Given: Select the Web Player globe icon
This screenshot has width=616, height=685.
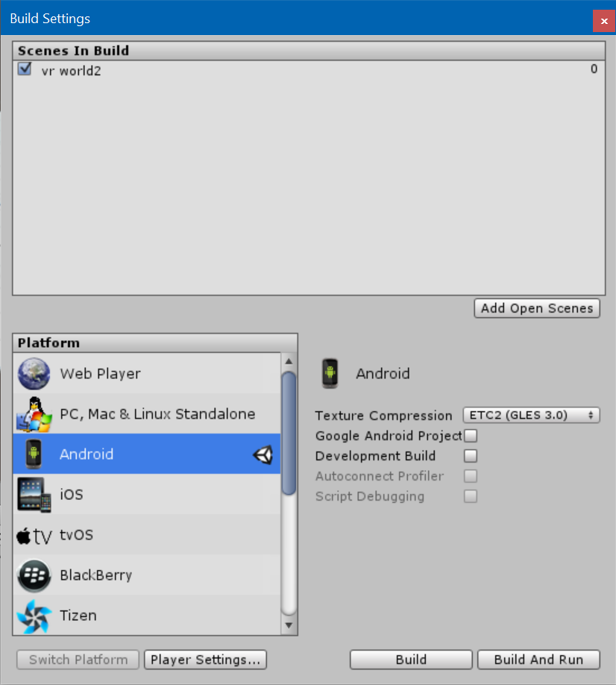Looking at the screenshot, I should click(x=34, y=374).
